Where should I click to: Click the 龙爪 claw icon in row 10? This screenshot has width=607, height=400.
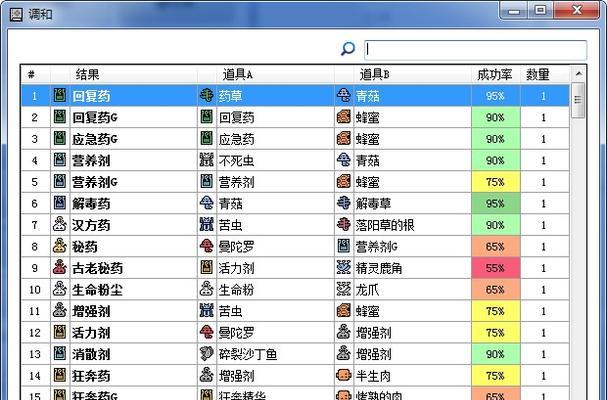tap(344, 289)
